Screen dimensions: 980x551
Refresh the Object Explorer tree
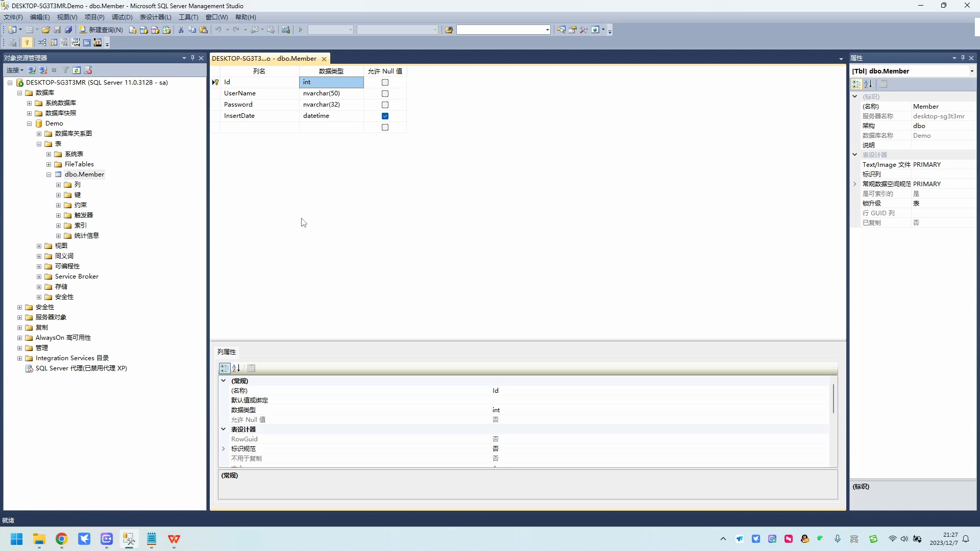click(77, 70)
